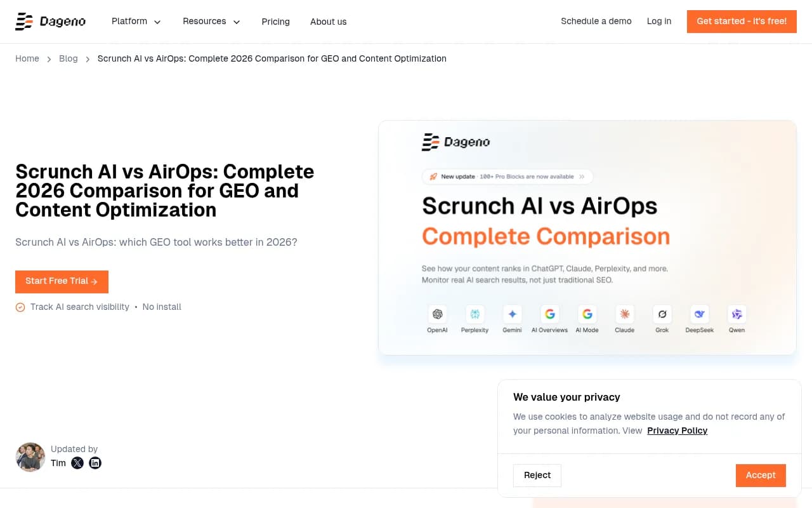This screenshot has height=508, width=812.
Task: Open Tim's LinkedIn profile icon
Action: (95, 463)
